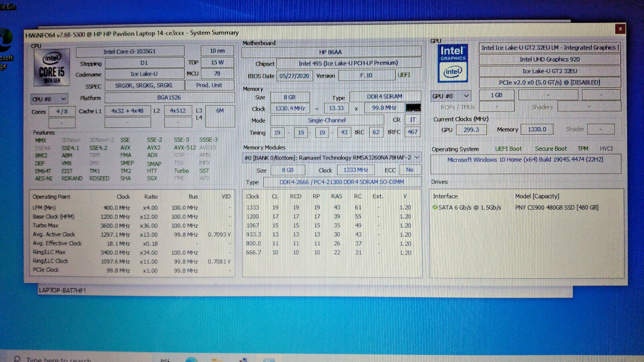Image resolution: width=644 pixels, height=362 pixels.
Task: Click the 10 nm process field
Action: [x=217, y=51]
